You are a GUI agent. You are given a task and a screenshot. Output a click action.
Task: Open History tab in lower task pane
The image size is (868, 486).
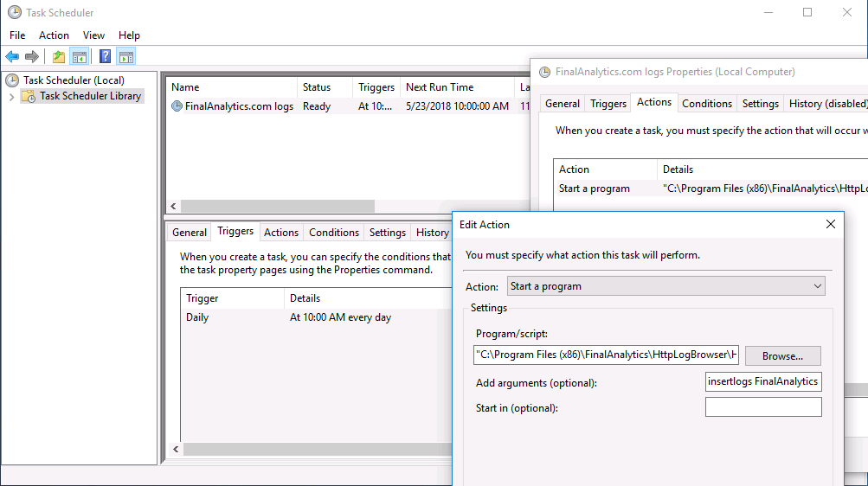pyautogui.click(x=433, y=233)
